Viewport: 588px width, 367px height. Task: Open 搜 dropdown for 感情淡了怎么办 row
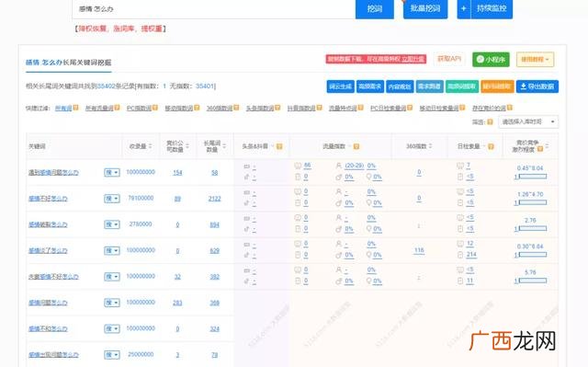point(112,250)
